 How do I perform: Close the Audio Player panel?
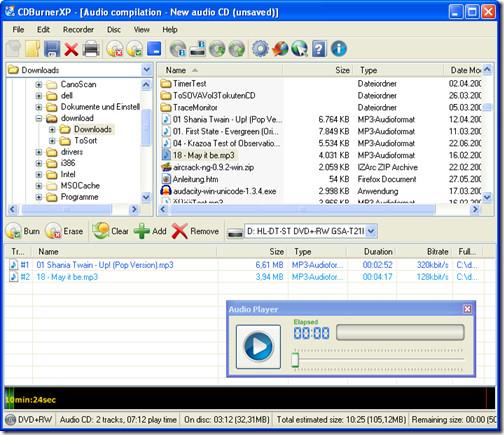(x=467, y=309)
